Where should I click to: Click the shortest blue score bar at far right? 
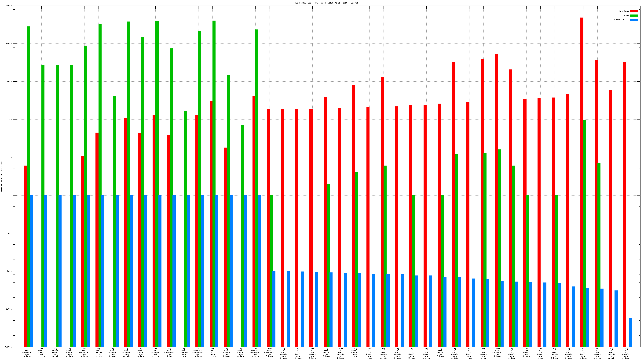click(x=630, y=332)
